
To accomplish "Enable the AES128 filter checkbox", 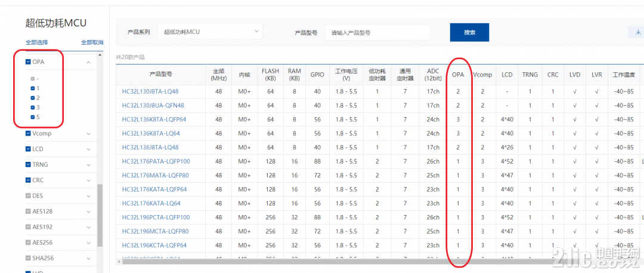I will coord(28,211).
